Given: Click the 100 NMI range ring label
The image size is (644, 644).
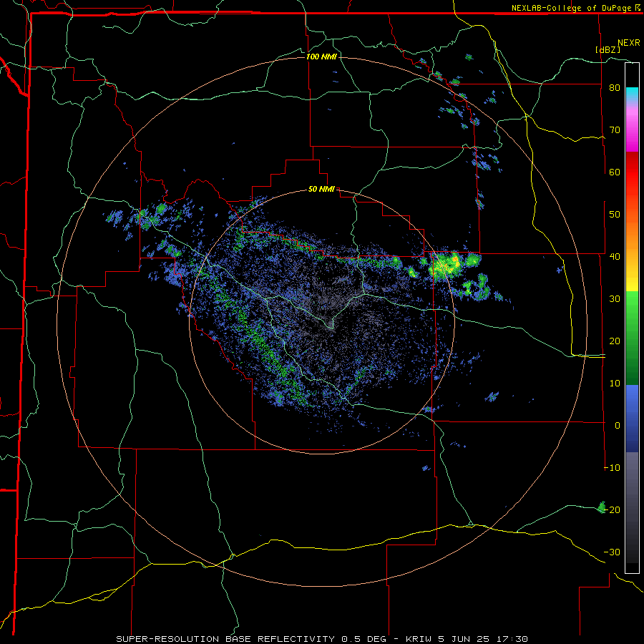Looking at the screenshot, I should pos(321,57).
